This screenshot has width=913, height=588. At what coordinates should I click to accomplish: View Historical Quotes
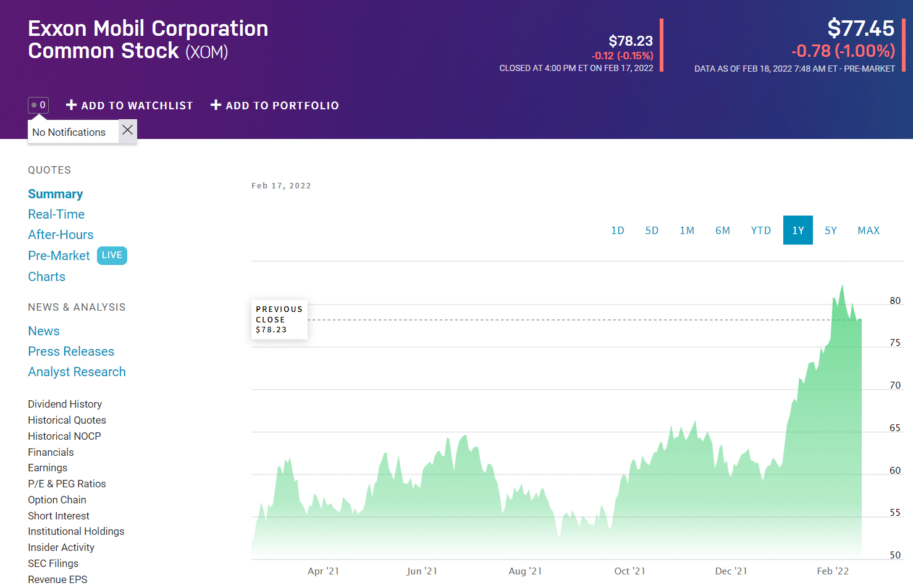point(67,420)
